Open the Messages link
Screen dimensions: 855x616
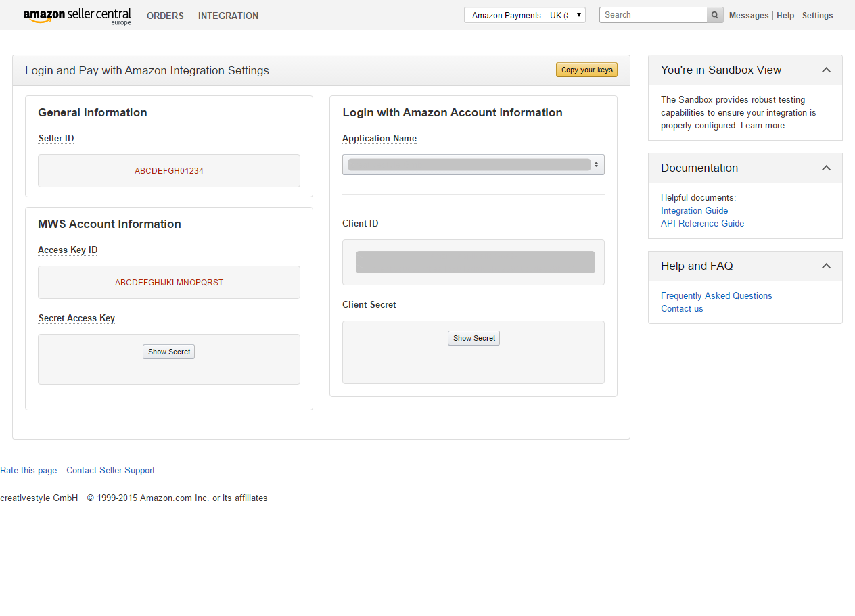coord(748,16)
